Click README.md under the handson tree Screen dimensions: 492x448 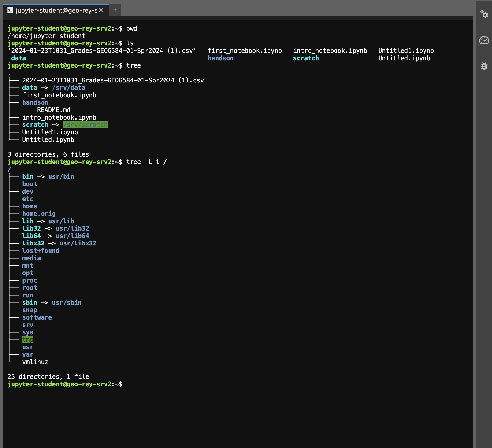tap(54, 110)
